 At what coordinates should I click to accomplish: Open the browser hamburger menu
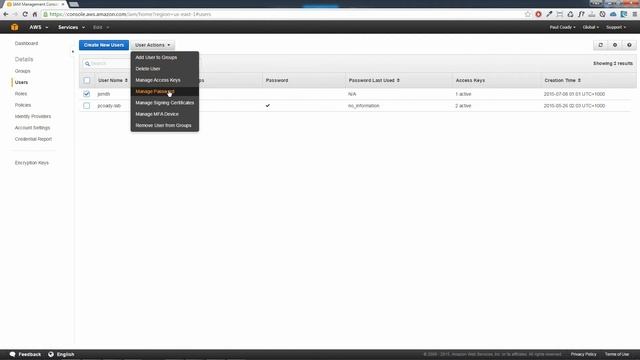pyautogui.click(x=635, y=14)
